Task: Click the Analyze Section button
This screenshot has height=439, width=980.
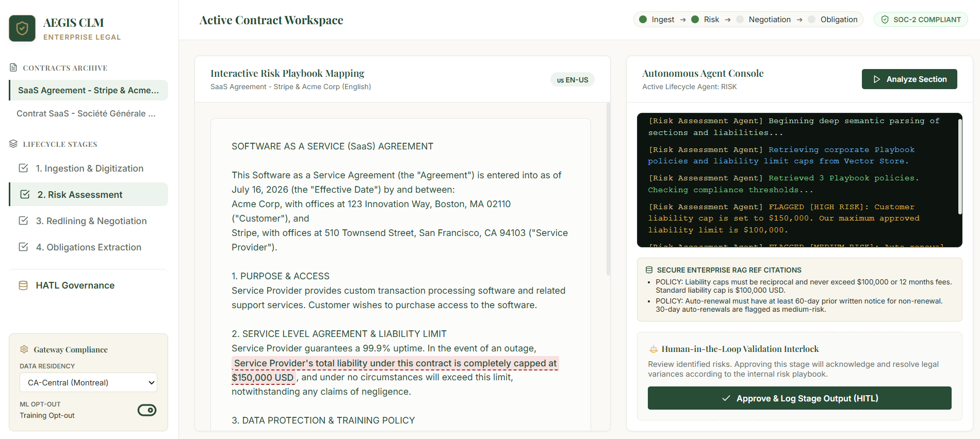Action: pyautogui.click(x=909, y=79)
